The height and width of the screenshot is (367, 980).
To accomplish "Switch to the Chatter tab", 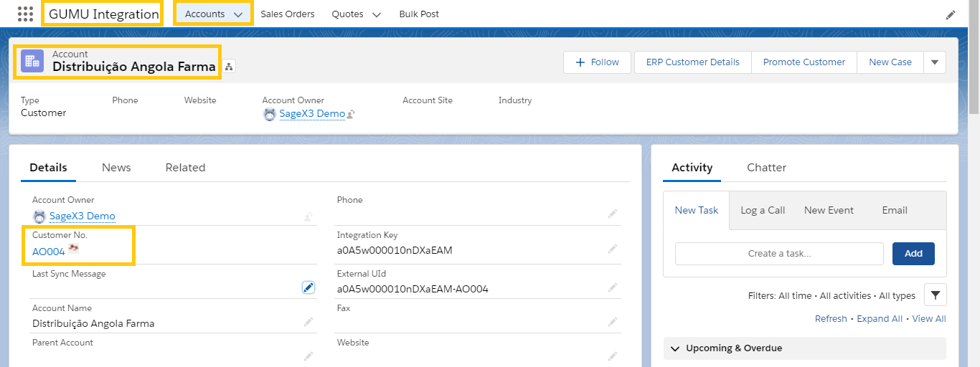I will click(766, 167).
